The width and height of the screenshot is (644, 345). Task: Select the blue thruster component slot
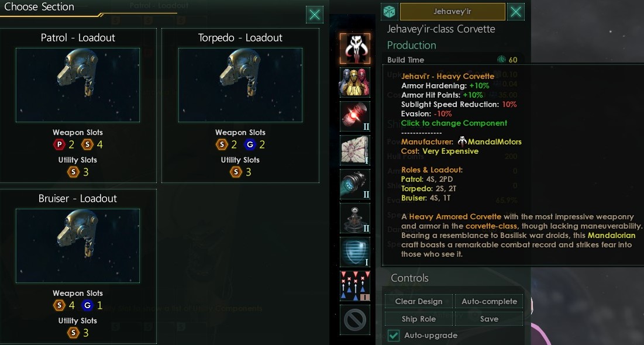(355, 184)
